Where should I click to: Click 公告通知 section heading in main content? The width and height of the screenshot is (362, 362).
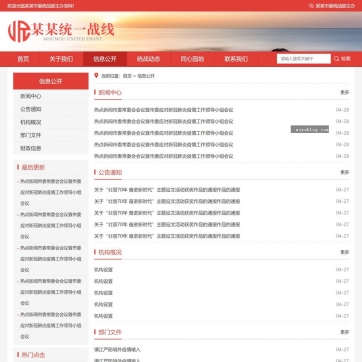click(x=110, y=173)
